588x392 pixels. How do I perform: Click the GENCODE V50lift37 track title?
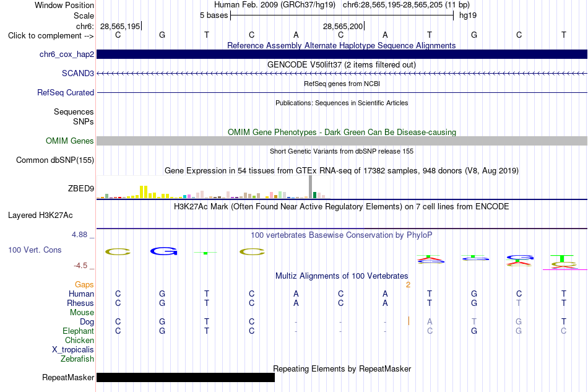pos(341,64)
